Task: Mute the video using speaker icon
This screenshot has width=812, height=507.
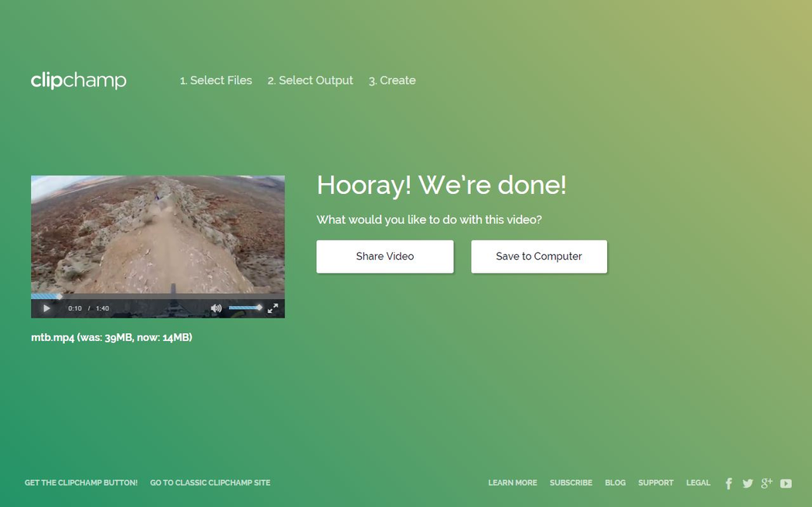Action: click(x=216, y=308)
